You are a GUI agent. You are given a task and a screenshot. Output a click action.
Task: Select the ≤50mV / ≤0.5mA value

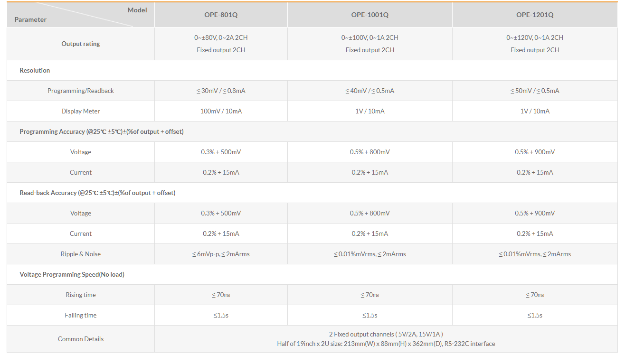coord(535,91)
